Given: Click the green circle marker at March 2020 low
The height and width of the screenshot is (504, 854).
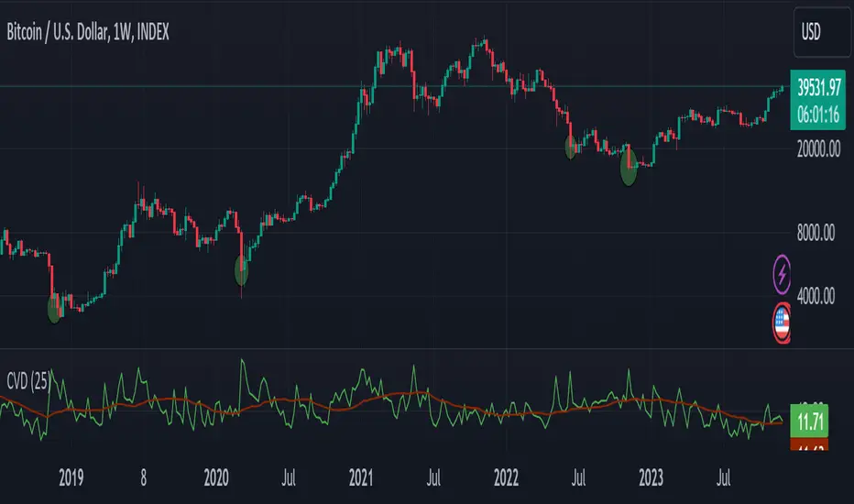Looking at the screenshot, I should (242, 268).
